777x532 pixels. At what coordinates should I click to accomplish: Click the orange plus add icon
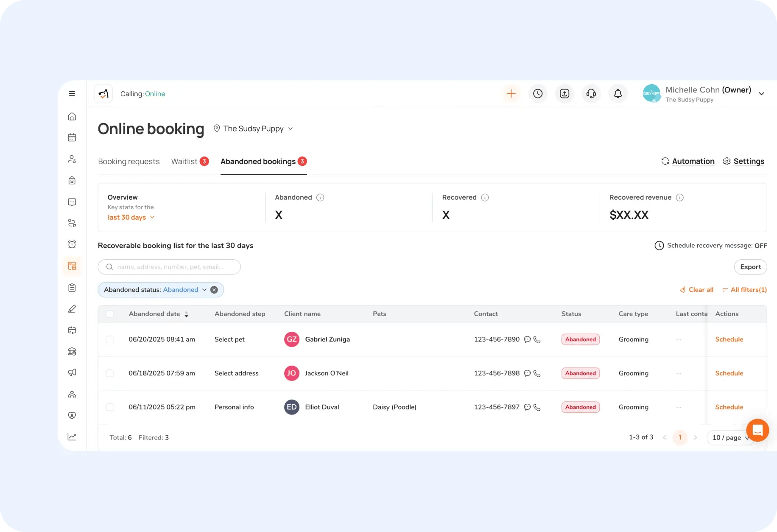coord(511,94)
